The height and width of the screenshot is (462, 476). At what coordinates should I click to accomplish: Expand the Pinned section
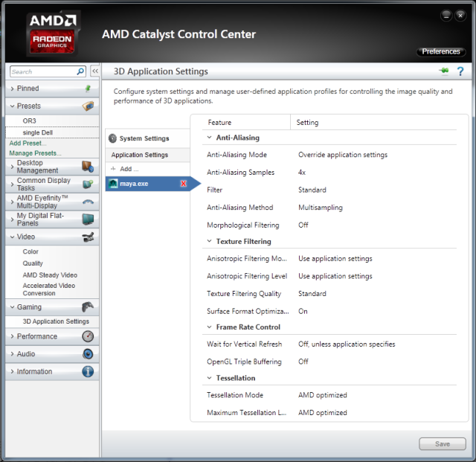12,89
